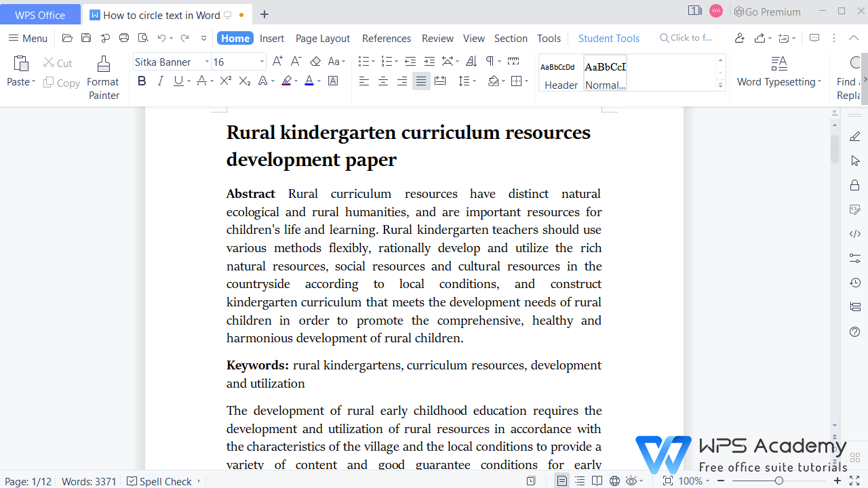Expand the Sitka Banner font name dropdown

click(x=207, y=62)
